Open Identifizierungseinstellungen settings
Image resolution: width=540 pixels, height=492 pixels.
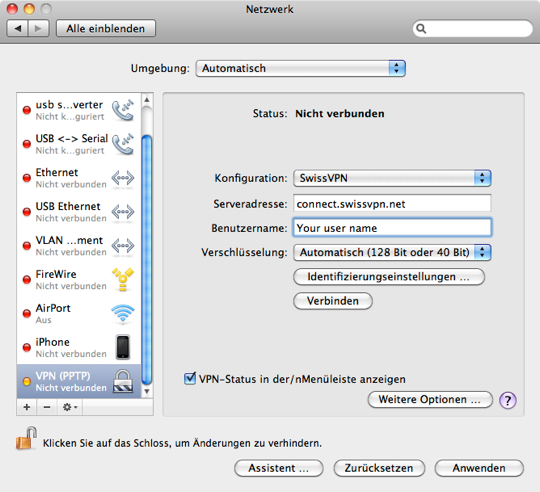coord(389,277)
